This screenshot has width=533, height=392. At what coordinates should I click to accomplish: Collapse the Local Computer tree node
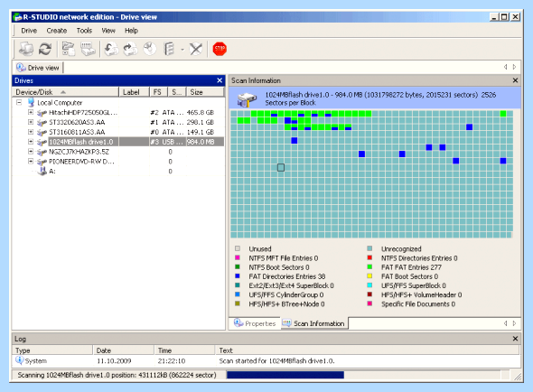point(19,102)
